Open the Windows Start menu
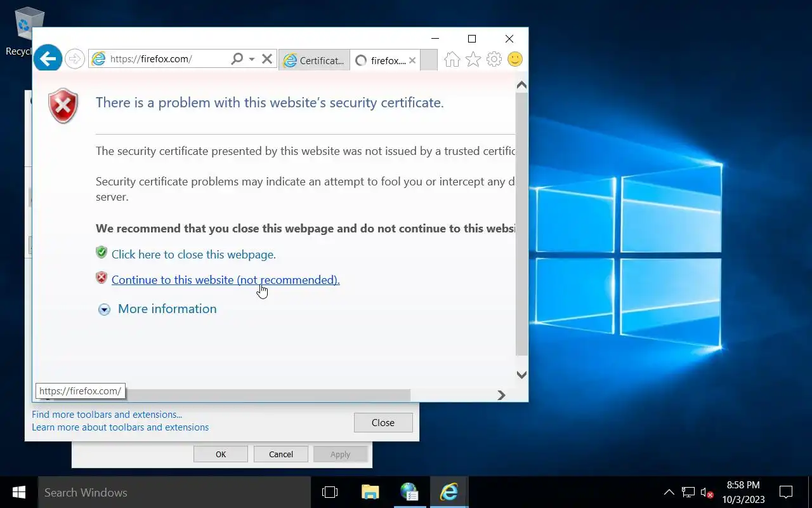812x508 pixels. pos(18,492)
